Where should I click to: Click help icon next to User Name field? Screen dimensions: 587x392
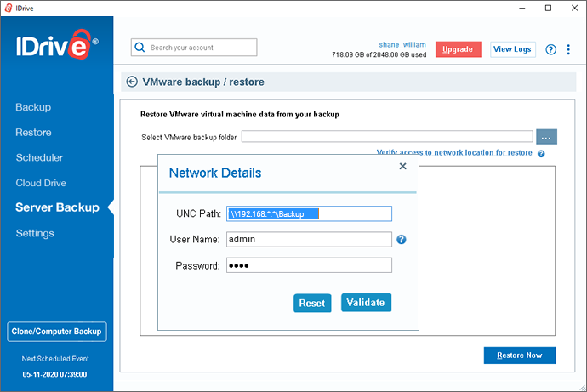[402, 240]
